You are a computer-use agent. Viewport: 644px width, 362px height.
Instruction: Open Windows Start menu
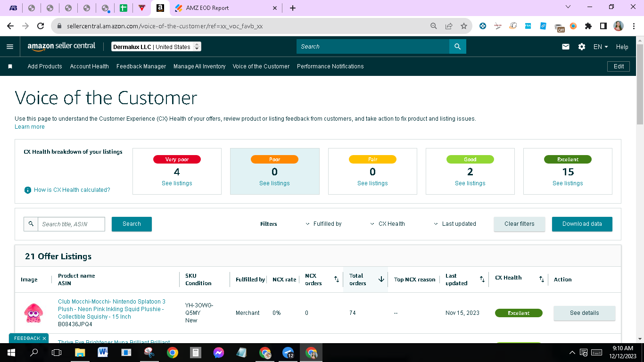tap(11, 353)
